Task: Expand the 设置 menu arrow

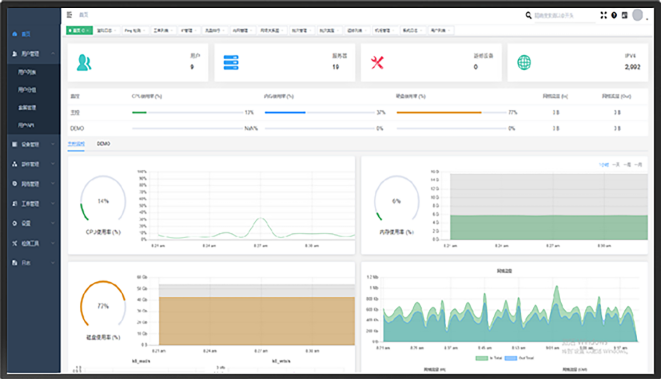Action: click(53, 223)
